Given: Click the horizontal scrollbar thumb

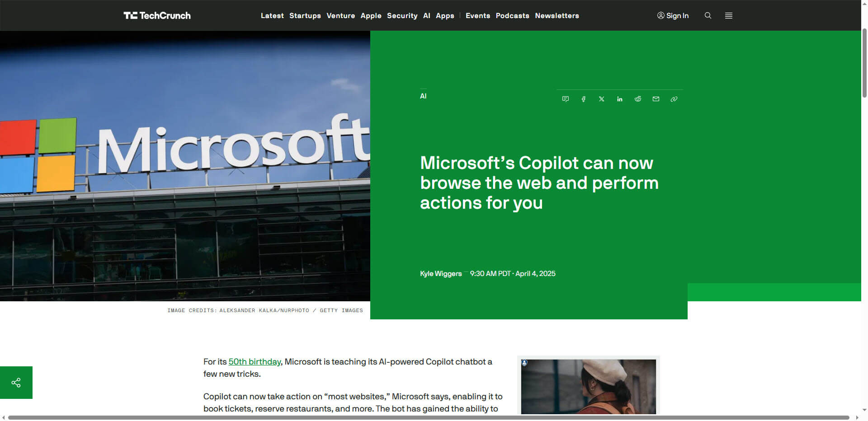Looking at the screenshot, I should (x=429, y=417).
